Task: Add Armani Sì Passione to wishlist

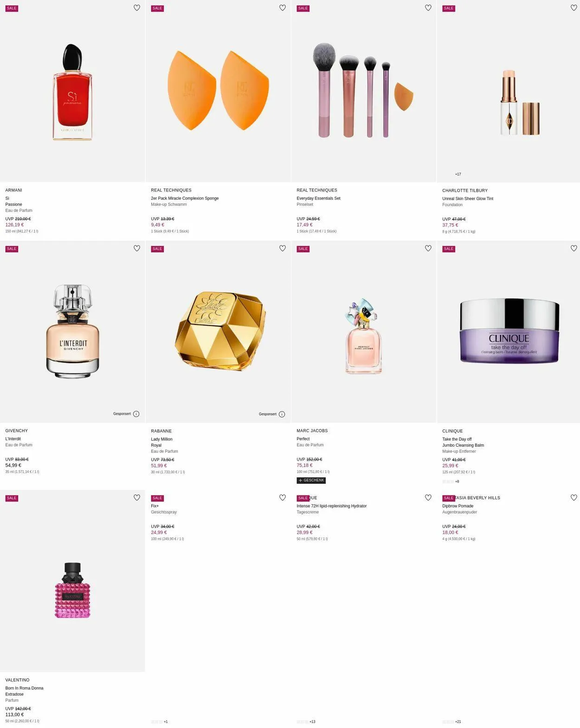Action: tap(137, 8)
